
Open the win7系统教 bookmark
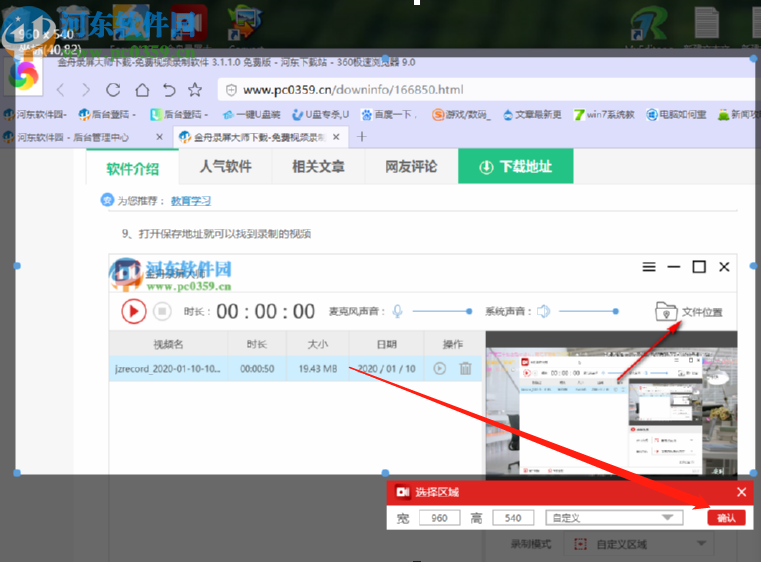604,115
